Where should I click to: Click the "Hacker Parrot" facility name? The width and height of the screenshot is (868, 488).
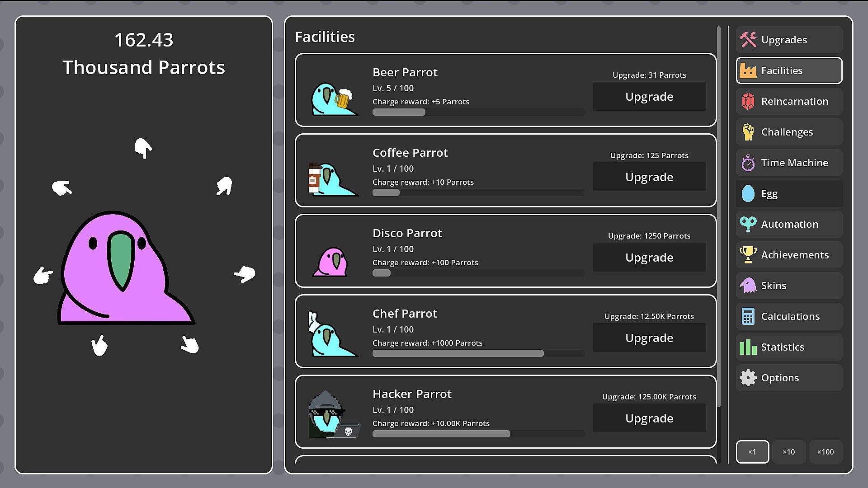click(x=412, y=394)
